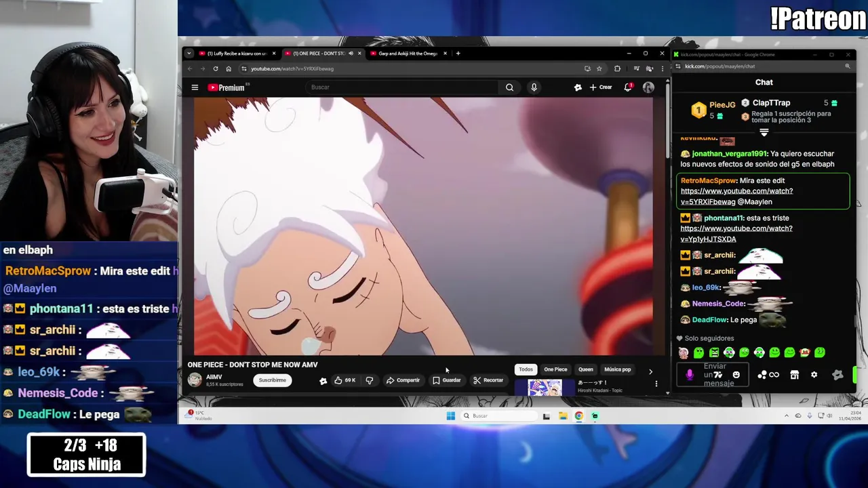Click the Compartir share button
The image size is (868, 488).
(403, 380)
